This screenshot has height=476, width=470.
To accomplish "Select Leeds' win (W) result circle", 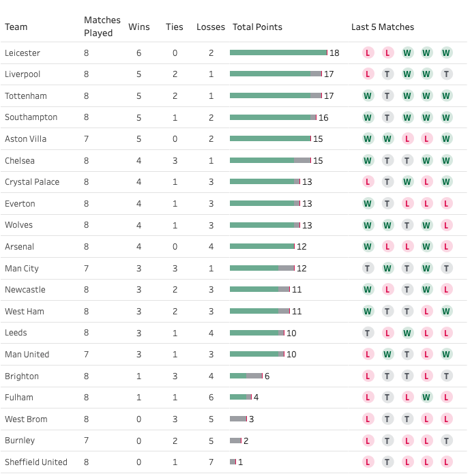I will pyautogui.click(x=407, y=333).
